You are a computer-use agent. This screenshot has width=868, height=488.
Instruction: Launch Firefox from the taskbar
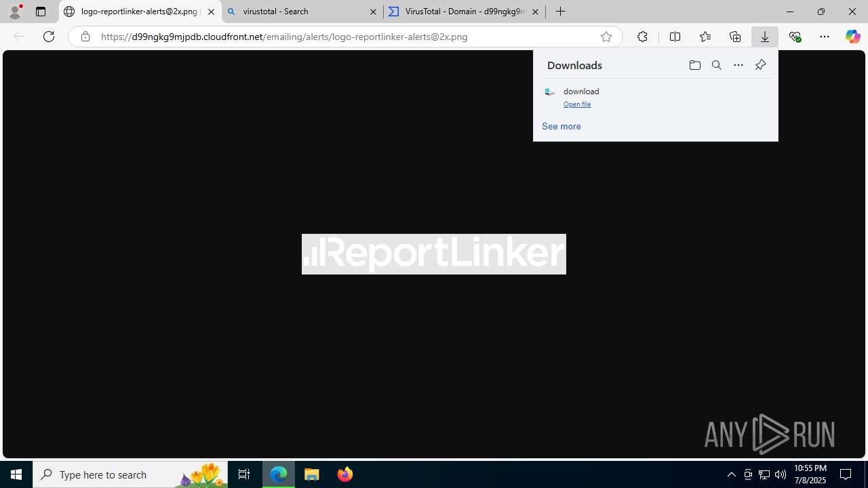click(344, 474)
